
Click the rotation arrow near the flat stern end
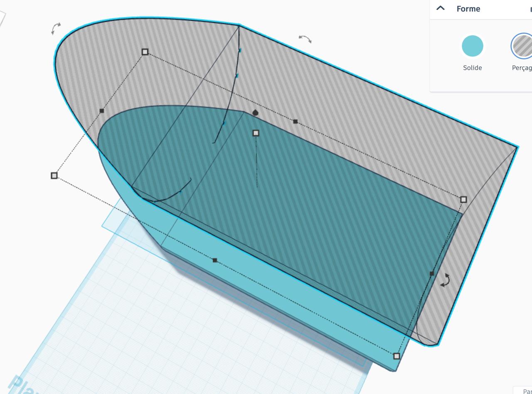coord(445,280)
